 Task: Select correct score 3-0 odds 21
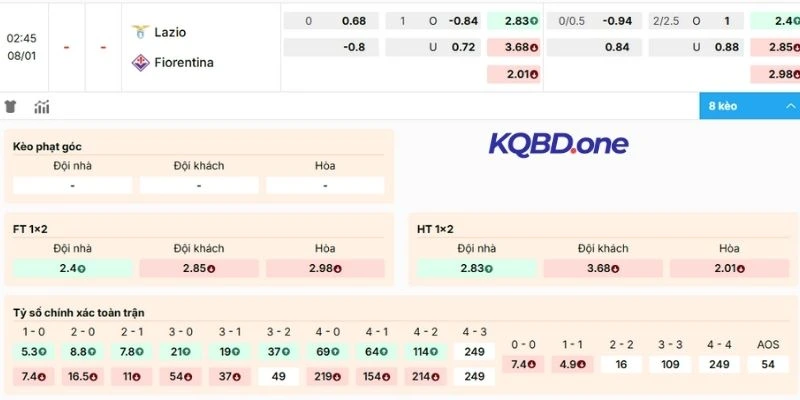[x=181, y=352]
